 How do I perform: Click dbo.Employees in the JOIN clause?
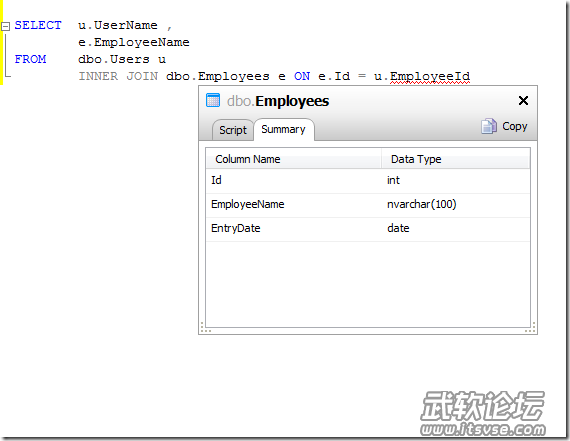tap(218, 76)
